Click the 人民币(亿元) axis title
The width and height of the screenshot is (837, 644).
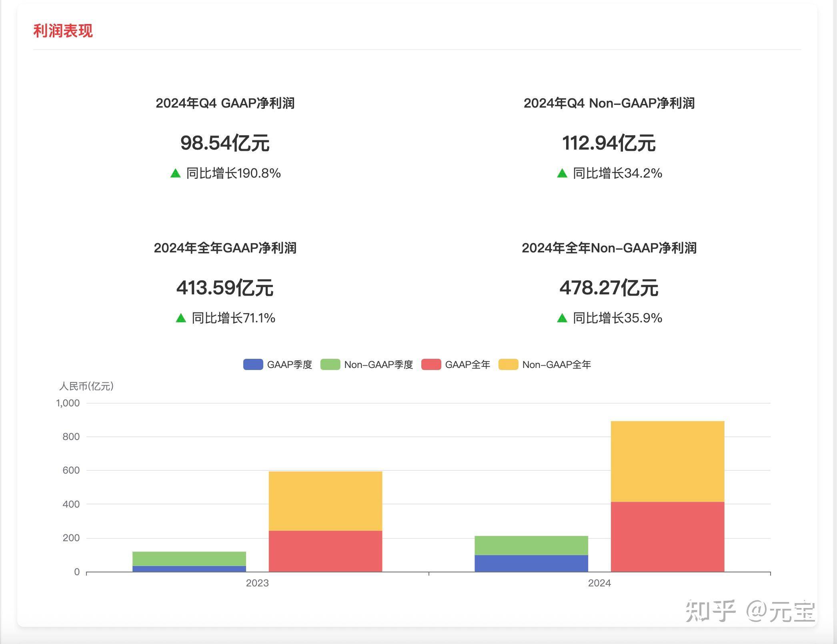point(86,386)
